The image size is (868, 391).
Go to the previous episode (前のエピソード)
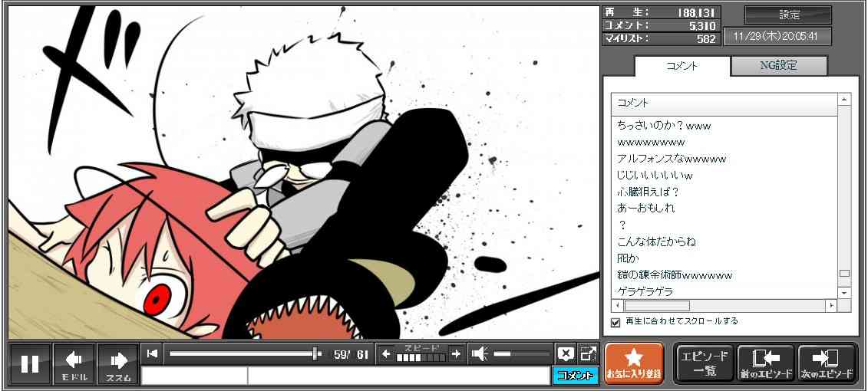pos(765,363)
